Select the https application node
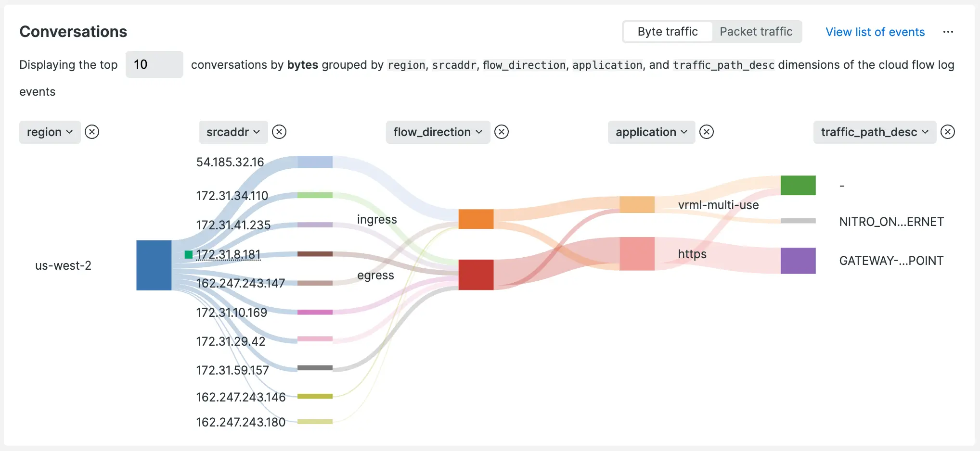Screen dimensions: 980x451 [x=637, y=254]
